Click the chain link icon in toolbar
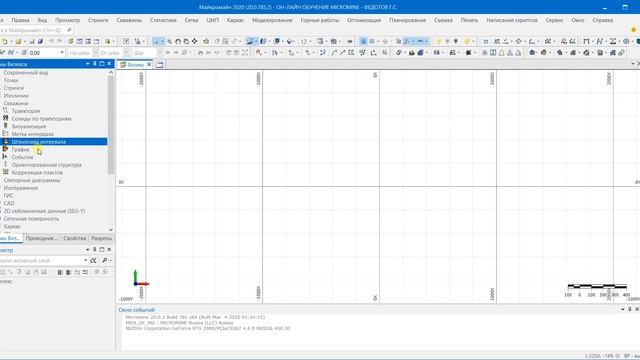The height and width of the screenshot is (360, 640). 621,53
